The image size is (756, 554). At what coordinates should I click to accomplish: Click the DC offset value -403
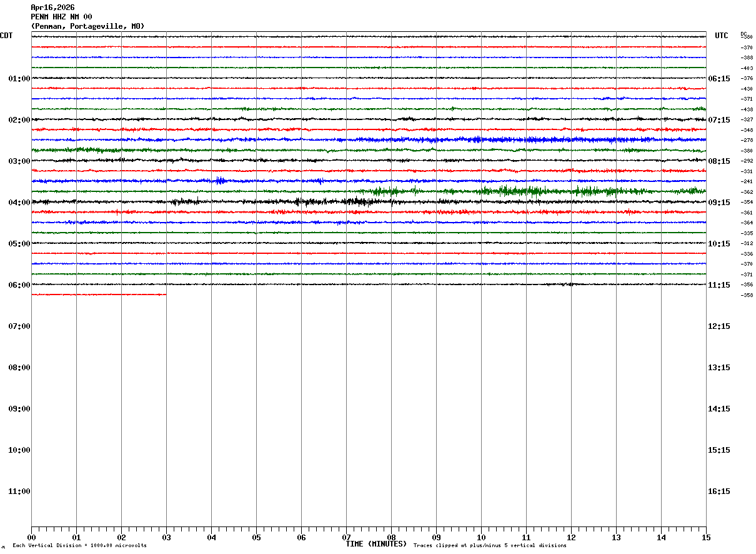[747, 68]
